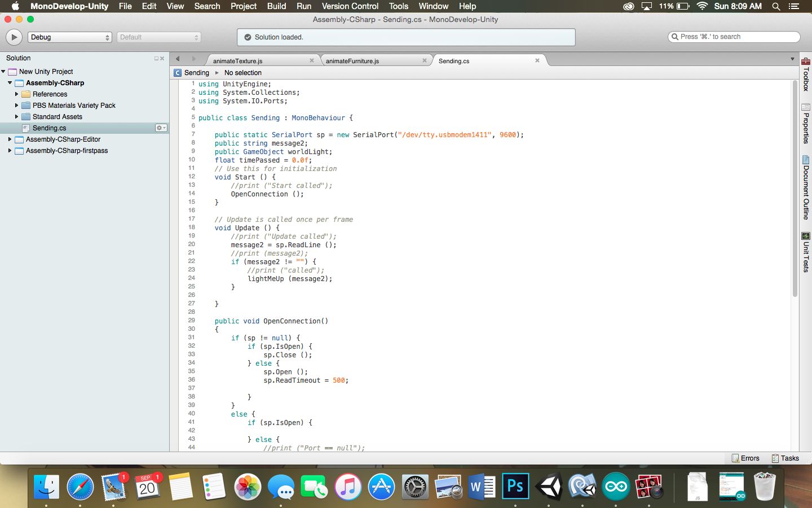The width and height of the screenshot is (812, 508).
Task: Open the gear options for Sending.cs
Action: [x=161, y=128]
